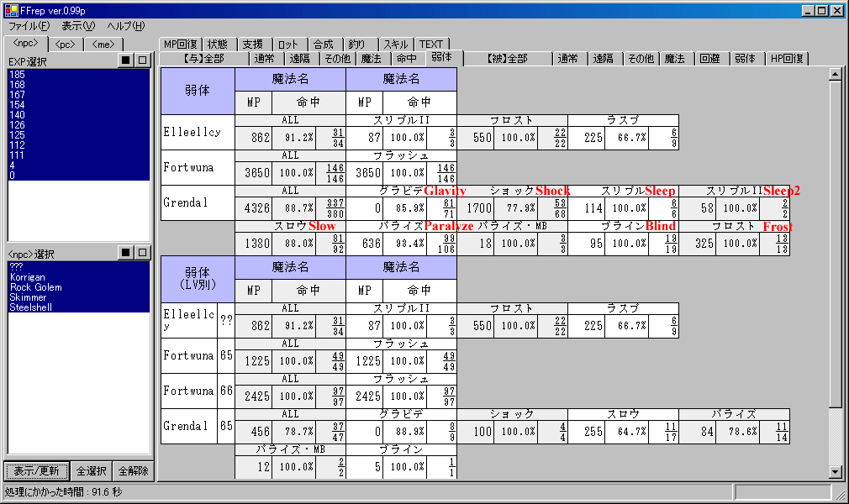
Task: Open the ファイル(F) menu
Action: [x=29, y=26]
